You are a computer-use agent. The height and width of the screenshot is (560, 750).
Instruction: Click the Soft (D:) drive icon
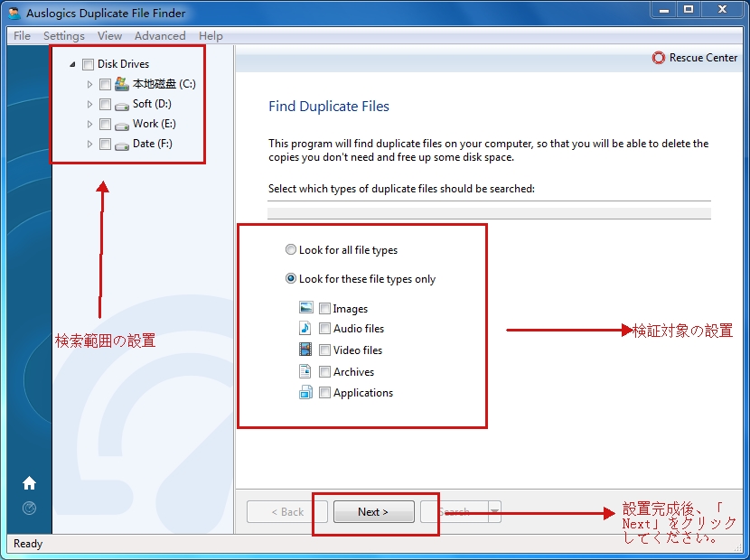point(122,106)
